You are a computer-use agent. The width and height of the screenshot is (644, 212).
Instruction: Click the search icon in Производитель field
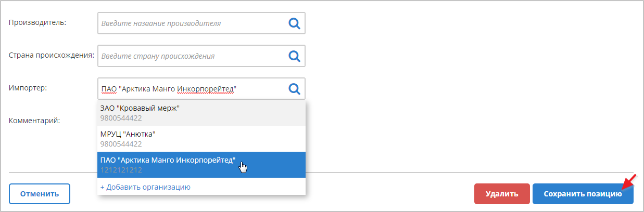coord(295,23)
